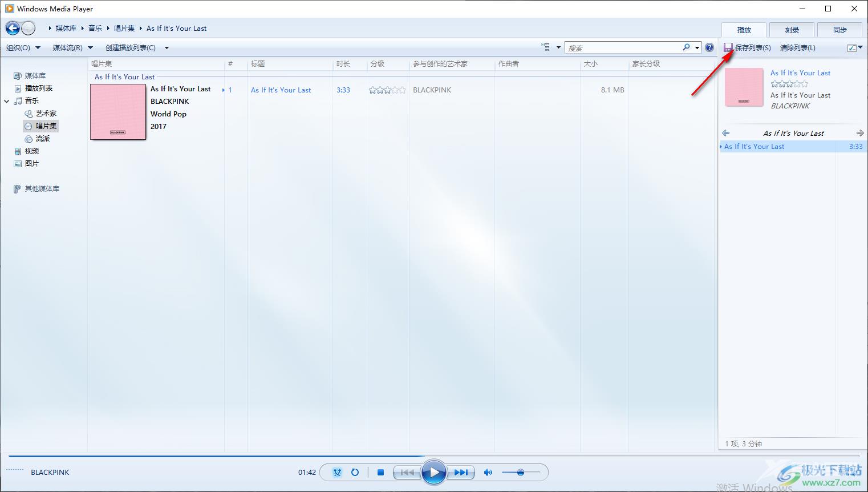Toggle repeat playback mode

point(355,472)
